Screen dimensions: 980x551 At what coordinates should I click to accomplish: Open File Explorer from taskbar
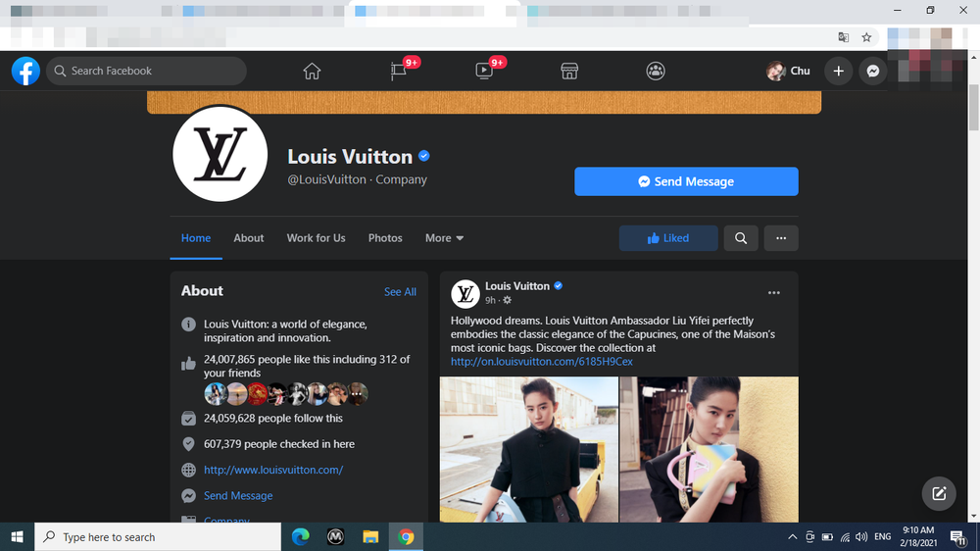(x=370, y=536)
